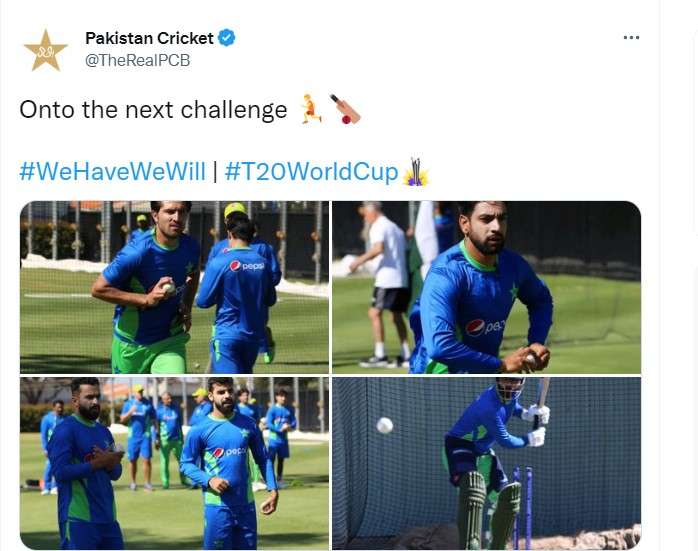The height and width of the screenshot is (551, 698).
Task: Click the blue verified badge icon
Action: tap(227, 38)
